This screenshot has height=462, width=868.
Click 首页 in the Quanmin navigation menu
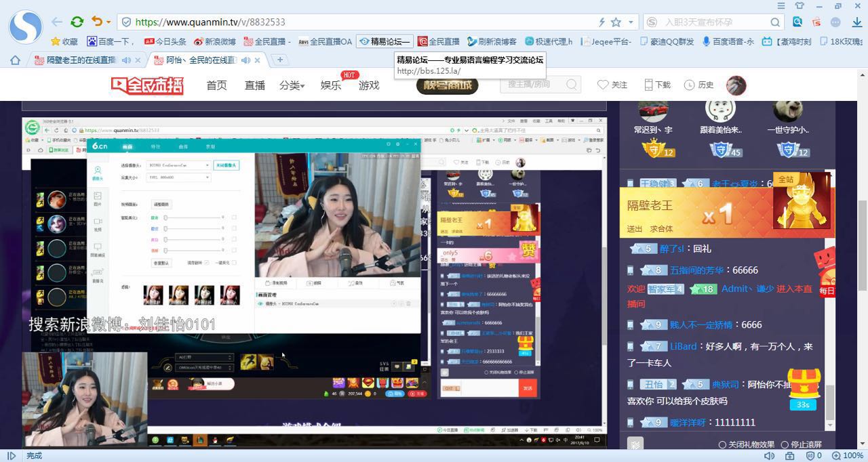pos(216,87)
